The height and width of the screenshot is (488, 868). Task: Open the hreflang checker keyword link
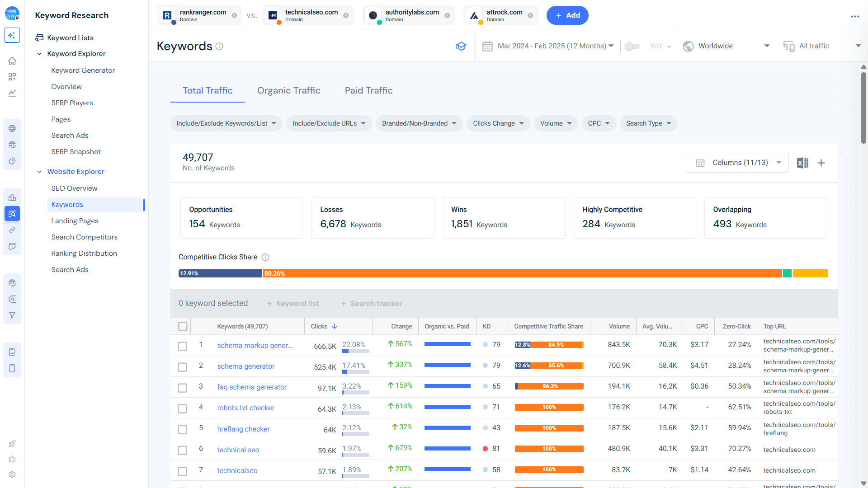coord(243,429)
